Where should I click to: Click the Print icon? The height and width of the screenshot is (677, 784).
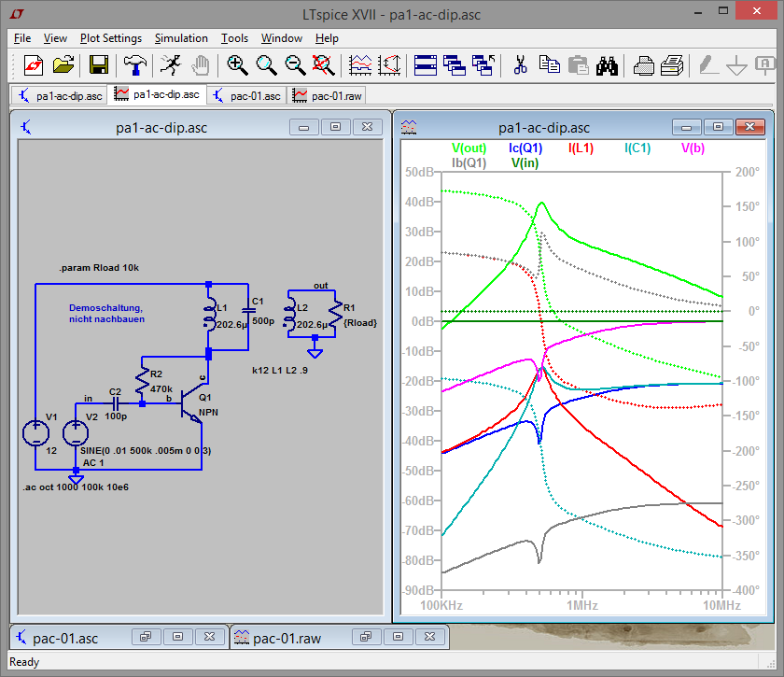click(x=643, y=65)
